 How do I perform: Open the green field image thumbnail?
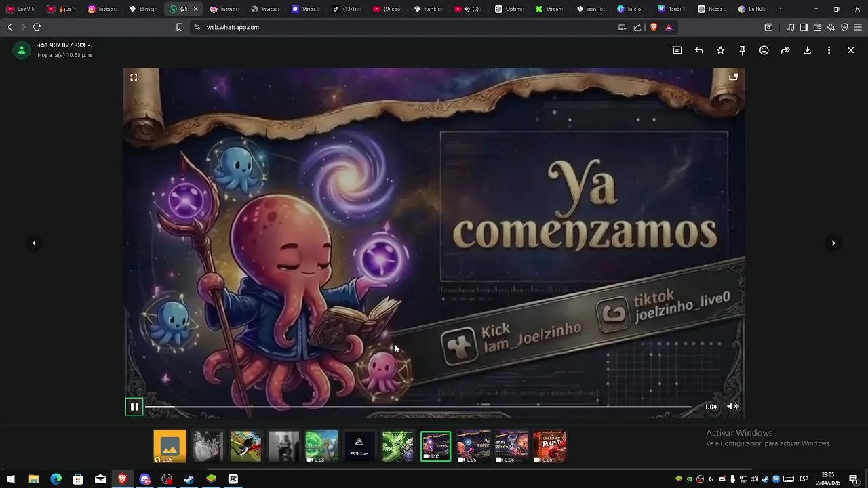(245, 447)
